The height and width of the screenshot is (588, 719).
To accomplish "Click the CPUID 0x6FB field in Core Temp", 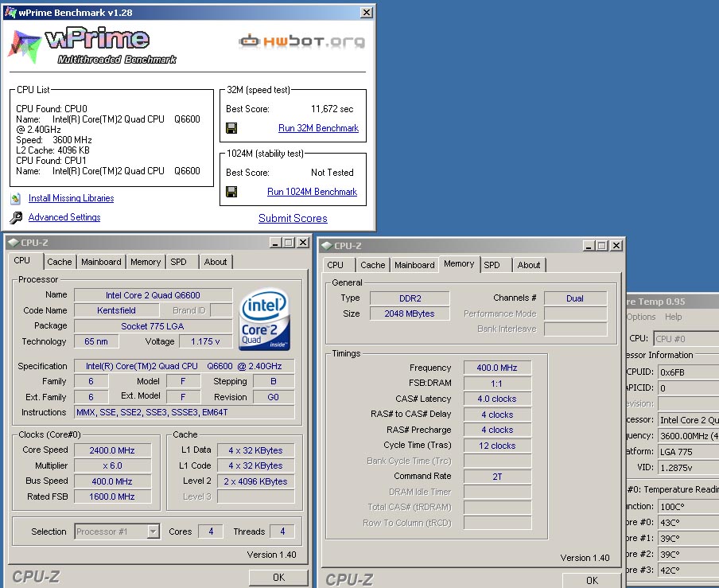I will point(688,372).
